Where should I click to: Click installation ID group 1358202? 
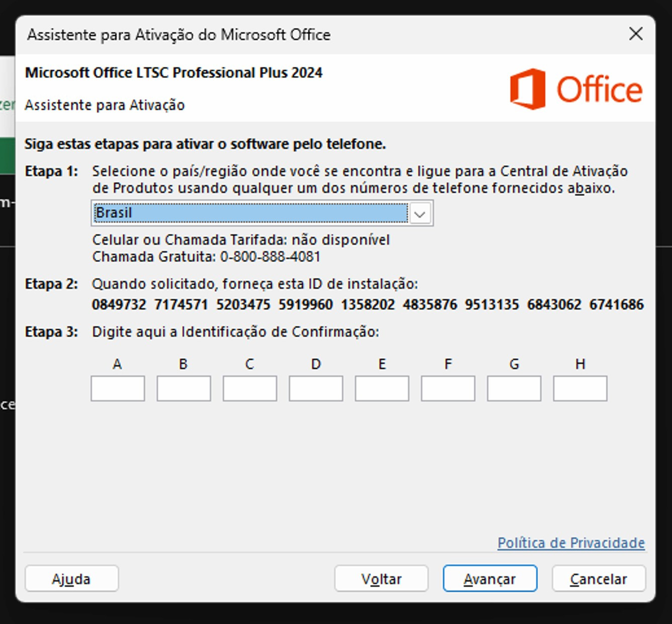[x=368, y=304]
